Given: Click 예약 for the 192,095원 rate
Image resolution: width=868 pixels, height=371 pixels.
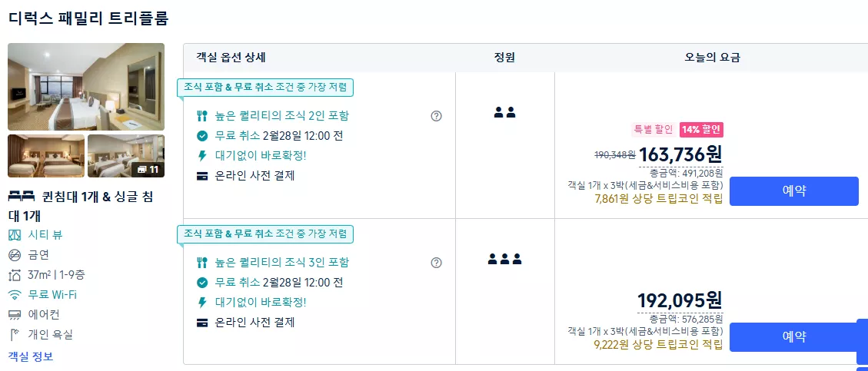Looking at the screenshot, I should [x=794, y=336].
